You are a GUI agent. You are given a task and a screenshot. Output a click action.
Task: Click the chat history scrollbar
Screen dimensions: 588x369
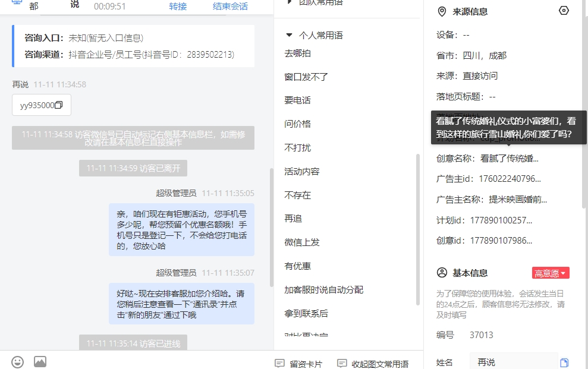tap(272, 228)
